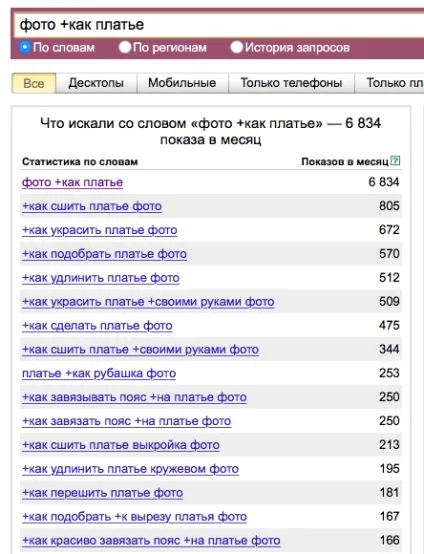
Task: Click the heading Что искали со словом
Action: (211, 131)
